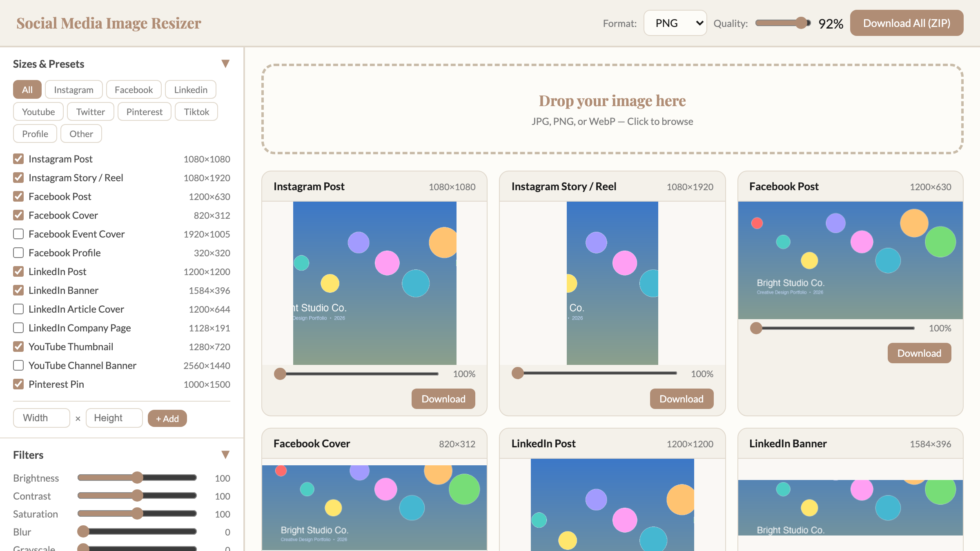Click the Contrast filter slider
This screenshot has width=980, height=551.
tap(137, 495)
